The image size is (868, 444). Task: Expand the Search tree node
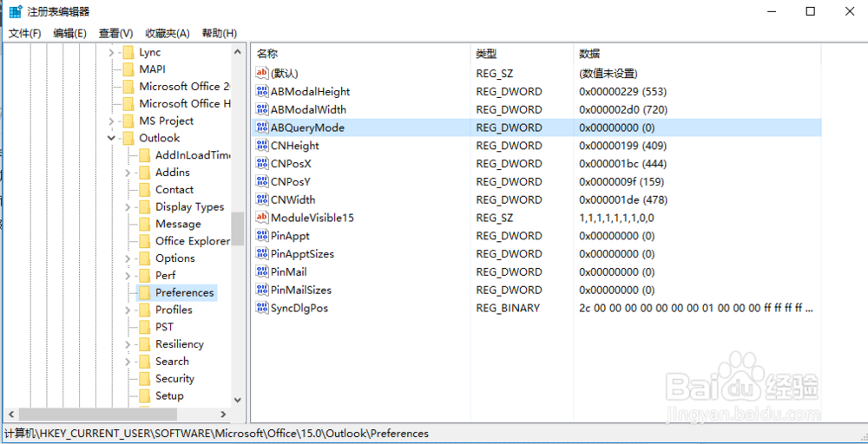click(x=128, y=362)
